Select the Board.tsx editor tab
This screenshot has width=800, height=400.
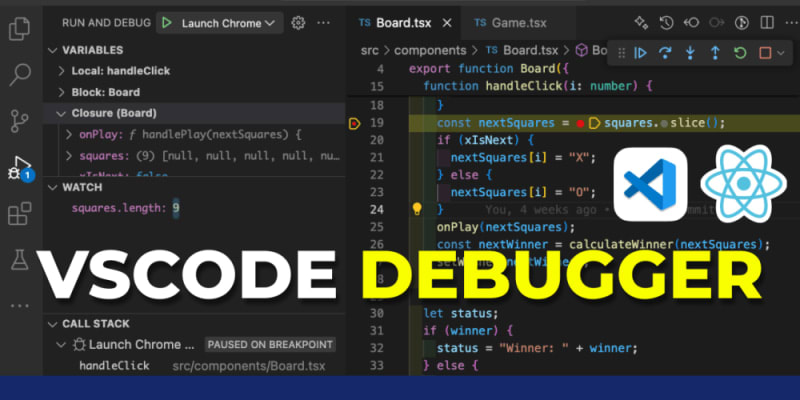click(401, 22)
